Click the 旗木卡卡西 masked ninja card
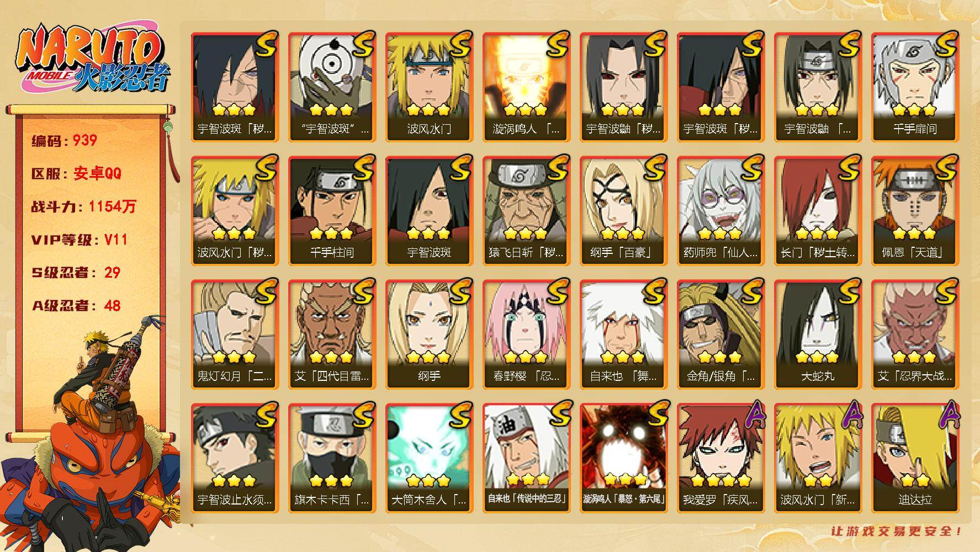 332,458
